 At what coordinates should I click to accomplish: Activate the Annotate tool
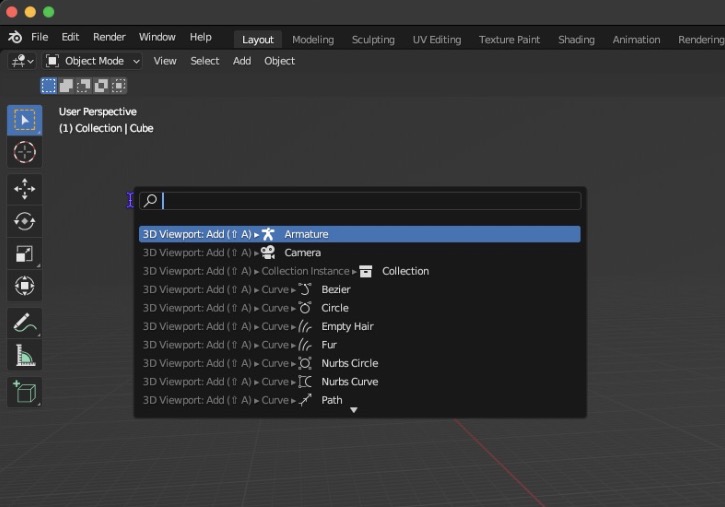click(25, 323)
